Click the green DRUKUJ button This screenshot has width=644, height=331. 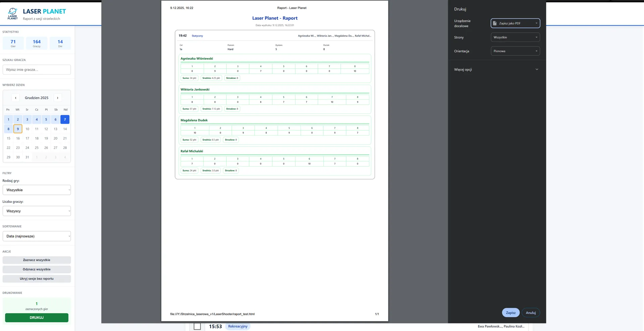coord(37,318)
